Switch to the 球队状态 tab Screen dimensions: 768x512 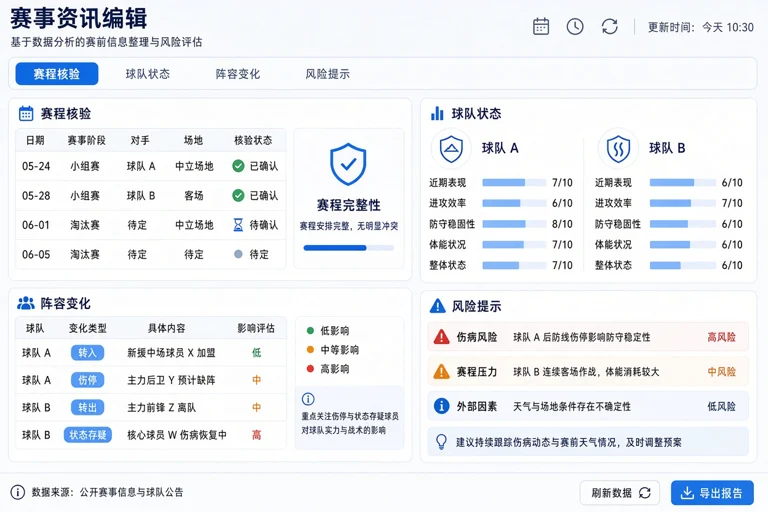click(x=147, y=74)
